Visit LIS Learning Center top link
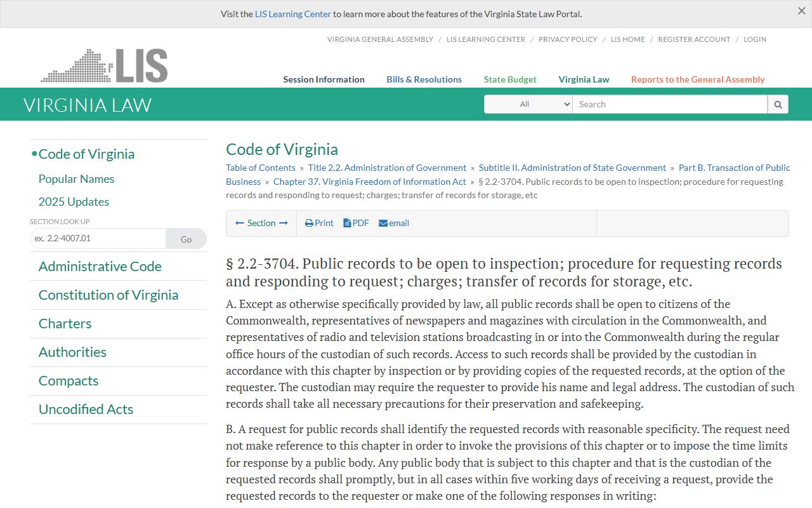The image size is (812, 508). [486, 39]
